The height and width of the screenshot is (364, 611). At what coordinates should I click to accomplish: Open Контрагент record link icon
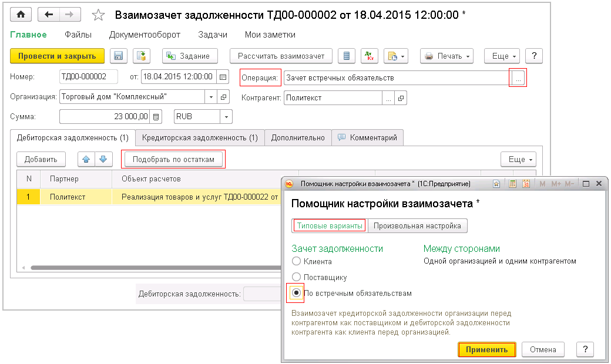(401, 98)
